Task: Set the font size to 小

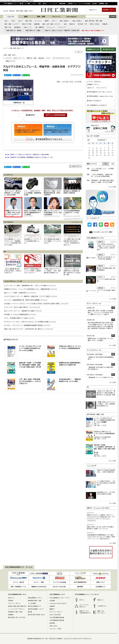Action: 75,52
